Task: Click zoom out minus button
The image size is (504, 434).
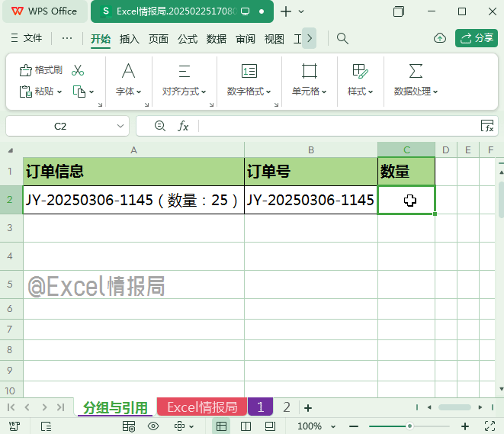Action: click(354, 426)
